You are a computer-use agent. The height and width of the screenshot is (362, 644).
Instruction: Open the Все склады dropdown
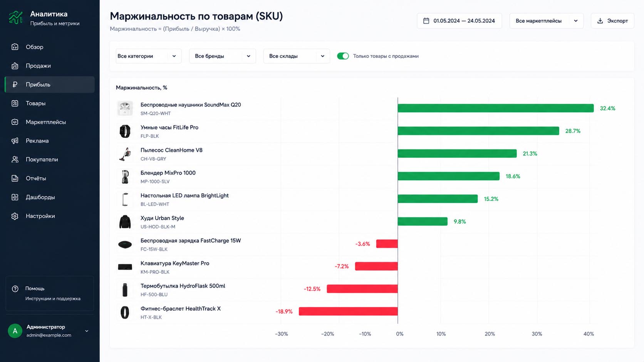tap(297, 56)
